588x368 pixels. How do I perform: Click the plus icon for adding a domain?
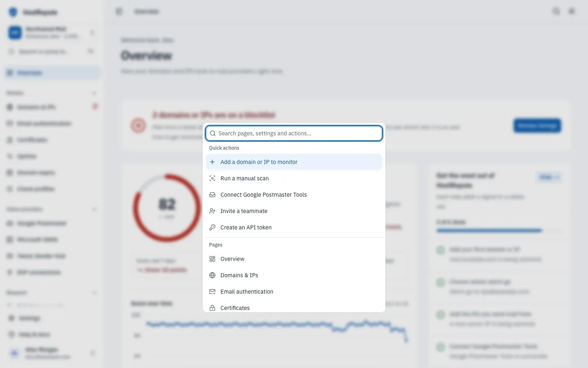point(212,162)
